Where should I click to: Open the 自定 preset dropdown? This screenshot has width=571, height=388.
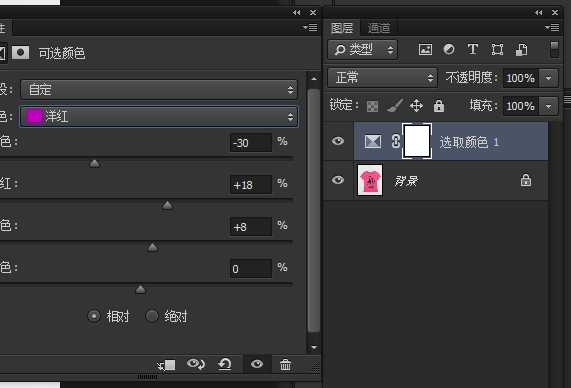[x=159, y=89]
